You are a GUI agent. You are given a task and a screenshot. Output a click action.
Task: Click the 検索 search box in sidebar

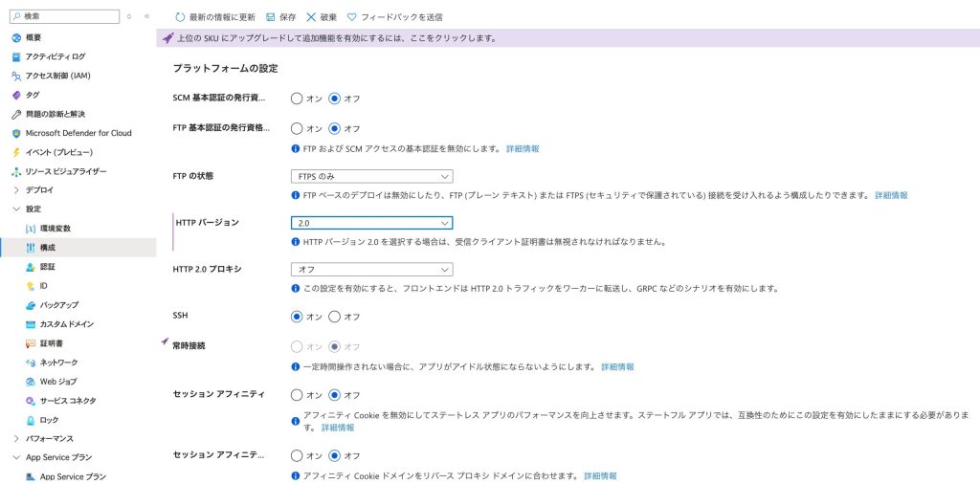[67, 16]
